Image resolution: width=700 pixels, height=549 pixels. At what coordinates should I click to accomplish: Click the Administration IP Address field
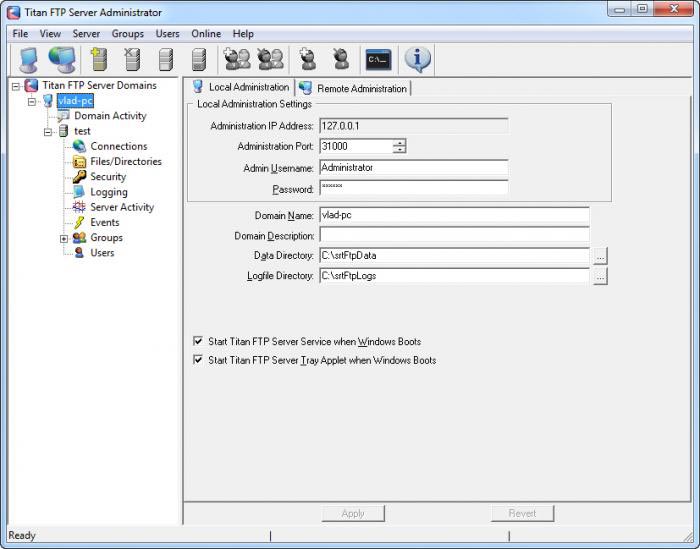pos(414,126)
